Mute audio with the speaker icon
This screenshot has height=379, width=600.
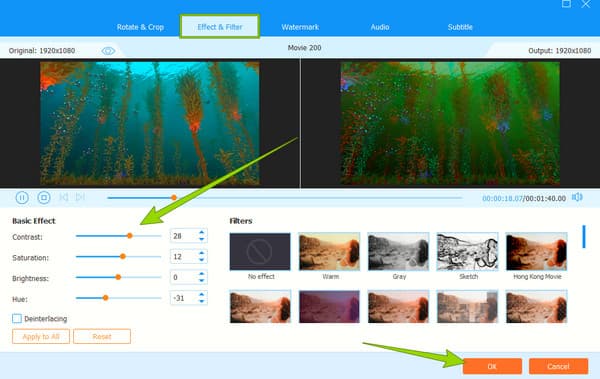pos(577,197)
